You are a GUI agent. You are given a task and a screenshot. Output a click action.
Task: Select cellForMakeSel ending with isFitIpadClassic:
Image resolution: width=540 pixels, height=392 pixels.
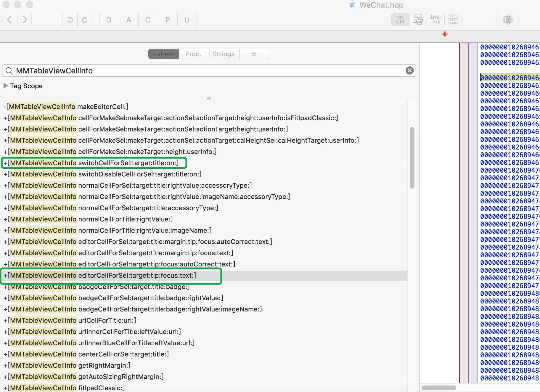coord(171,118)
